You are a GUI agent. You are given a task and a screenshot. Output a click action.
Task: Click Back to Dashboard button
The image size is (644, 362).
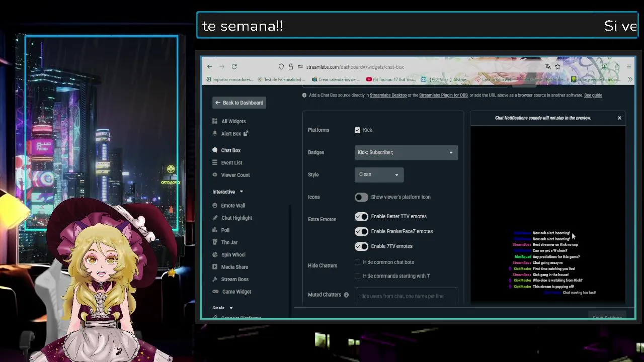(239, 103)
